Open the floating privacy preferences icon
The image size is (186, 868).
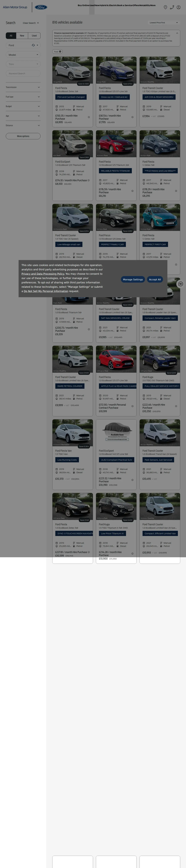click(181, 284)
